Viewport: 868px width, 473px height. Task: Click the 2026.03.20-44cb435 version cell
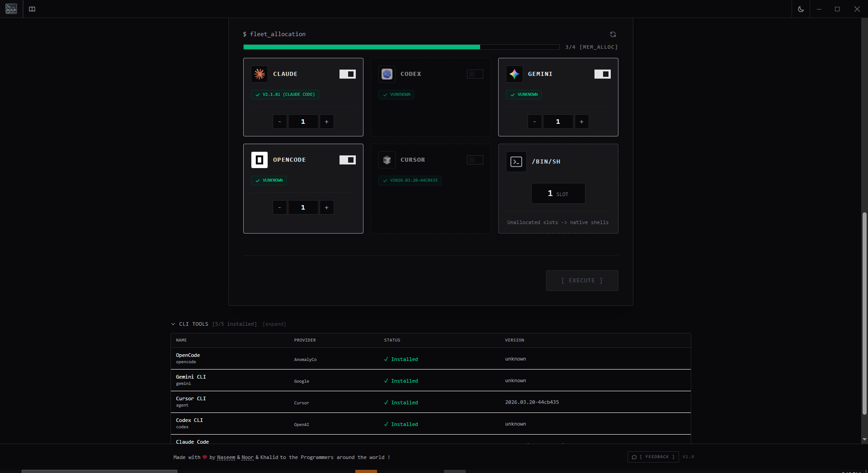[x=532, y=402]
